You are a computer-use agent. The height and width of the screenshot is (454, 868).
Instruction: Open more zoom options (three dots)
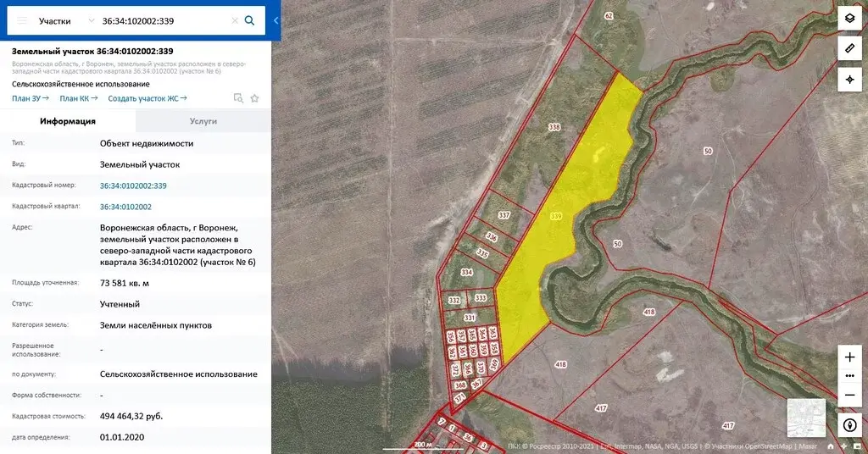point(849,375)
